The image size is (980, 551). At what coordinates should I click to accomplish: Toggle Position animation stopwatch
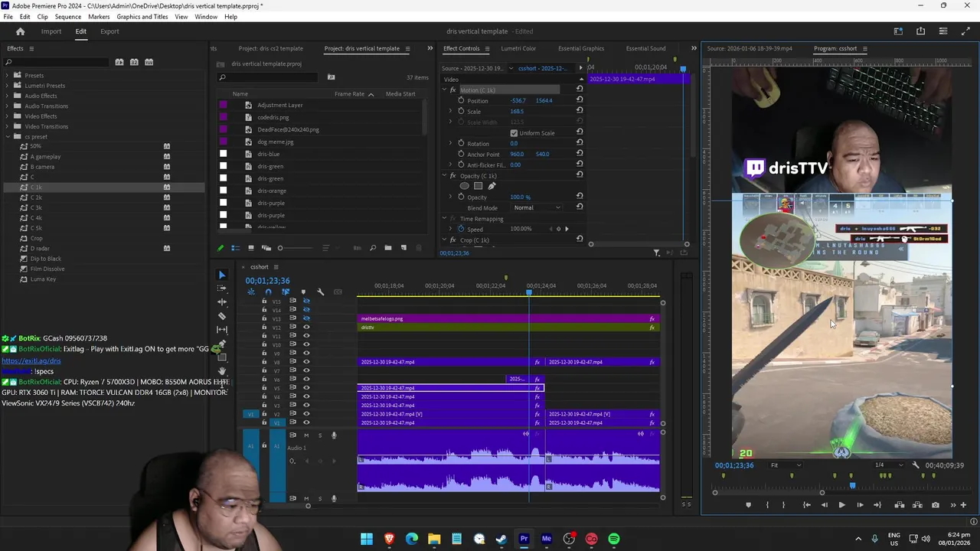click(461, 100)
